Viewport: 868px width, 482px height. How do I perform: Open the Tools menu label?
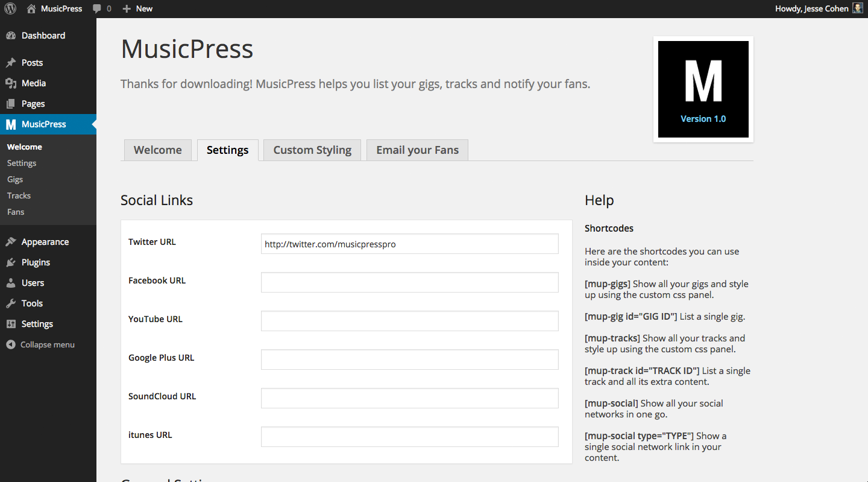32,303
